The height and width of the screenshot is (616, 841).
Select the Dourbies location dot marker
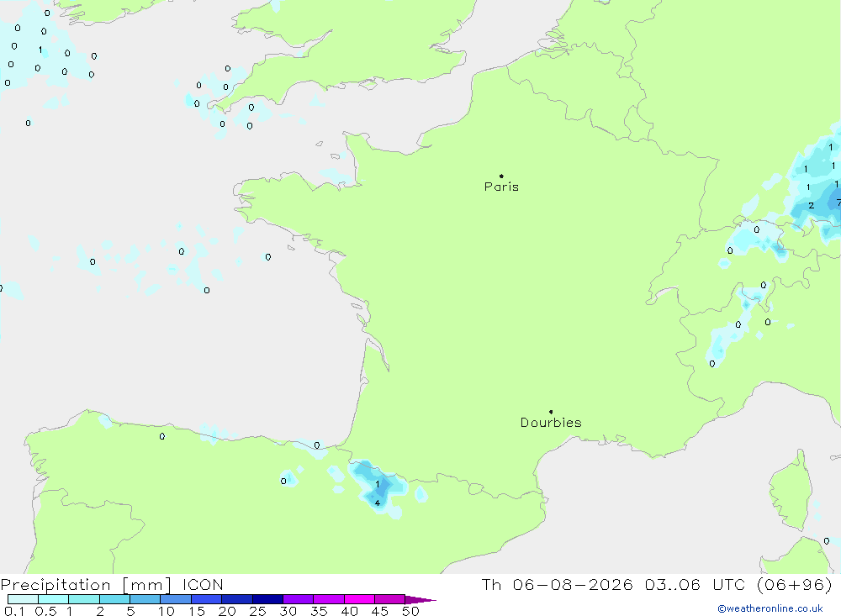[551, 412]
